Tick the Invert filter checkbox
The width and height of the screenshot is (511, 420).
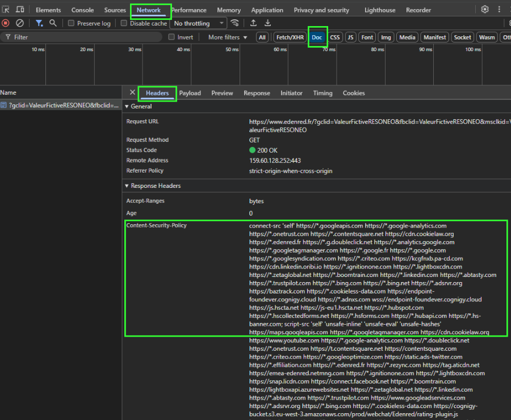[171, 37]
